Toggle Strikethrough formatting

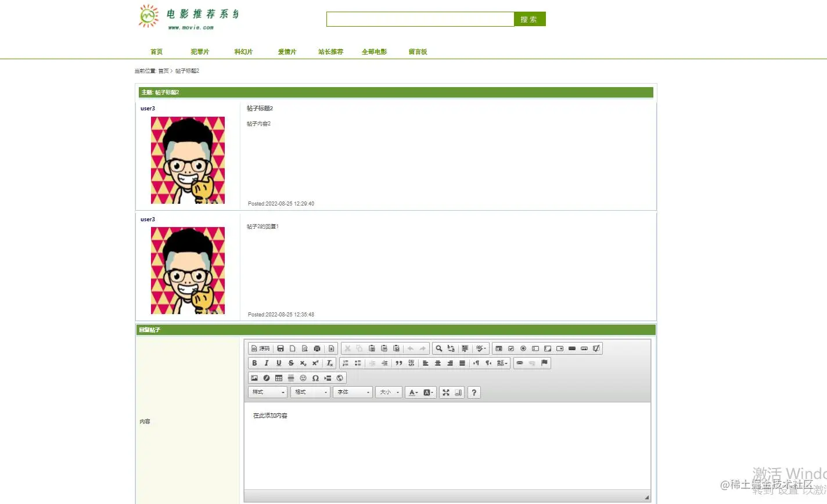click(291, 363)
